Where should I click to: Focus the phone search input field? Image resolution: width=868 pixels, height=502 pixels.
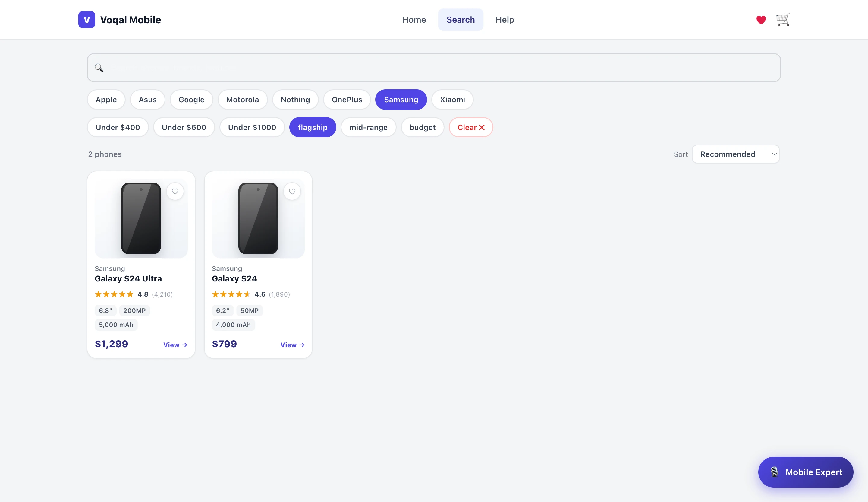pos(434,68)
